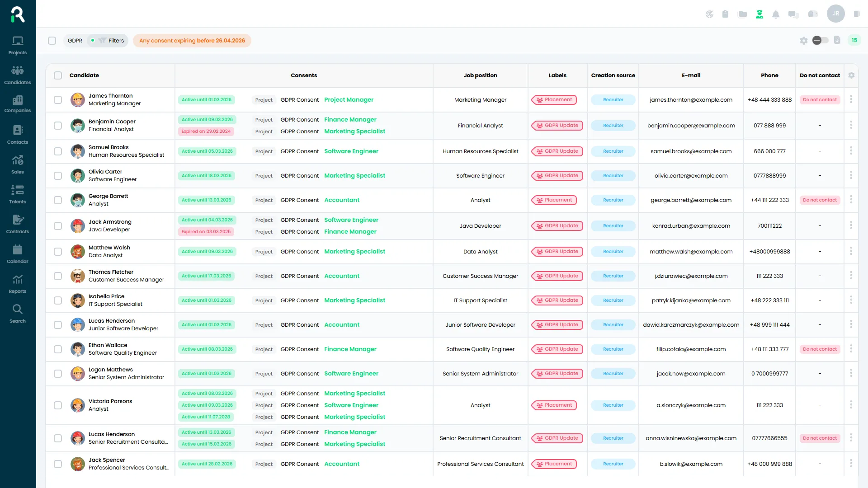The width and height of the screenshot is (868, 488).
Task: Open the mailbox icon in top bar
Action: click(x=812, y=14)
